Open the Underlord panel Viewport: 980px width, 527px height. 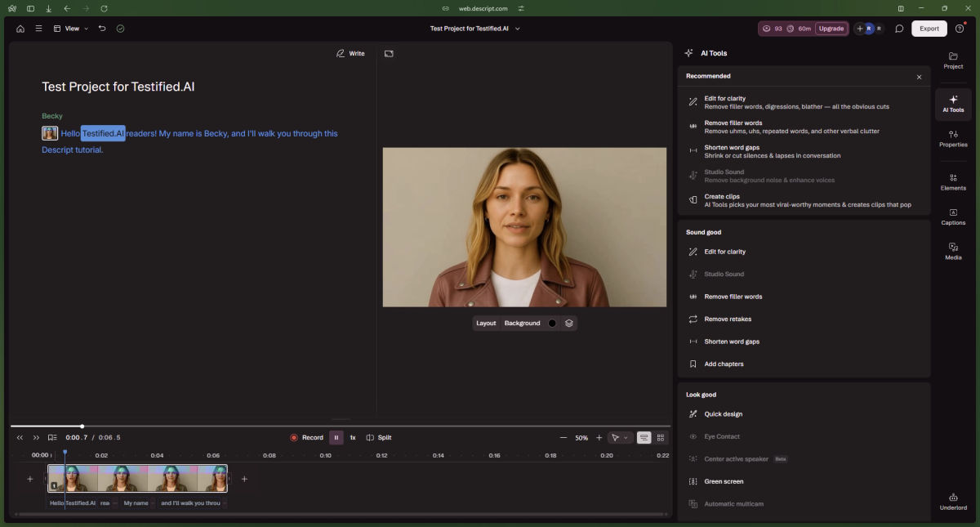point(952,502)
